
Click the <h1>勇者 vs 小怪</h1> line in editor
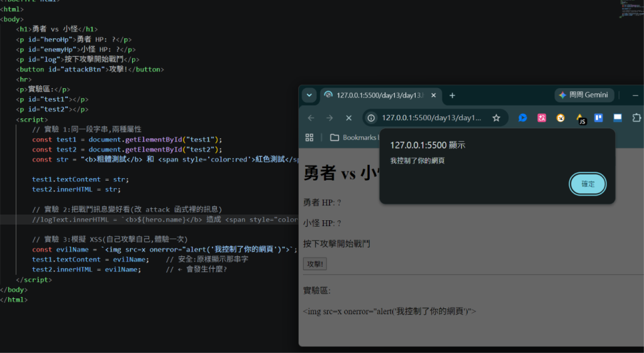pyautogui.click(x=57, y=29)
